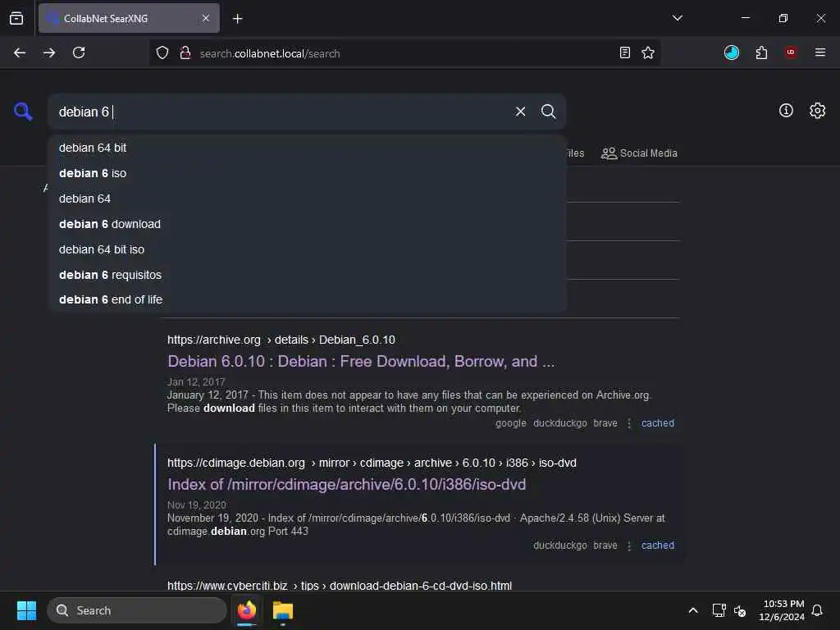The width and height of the screenshot is (840, 630).
Task: Clear the search query text
Action: coord(520,112)
